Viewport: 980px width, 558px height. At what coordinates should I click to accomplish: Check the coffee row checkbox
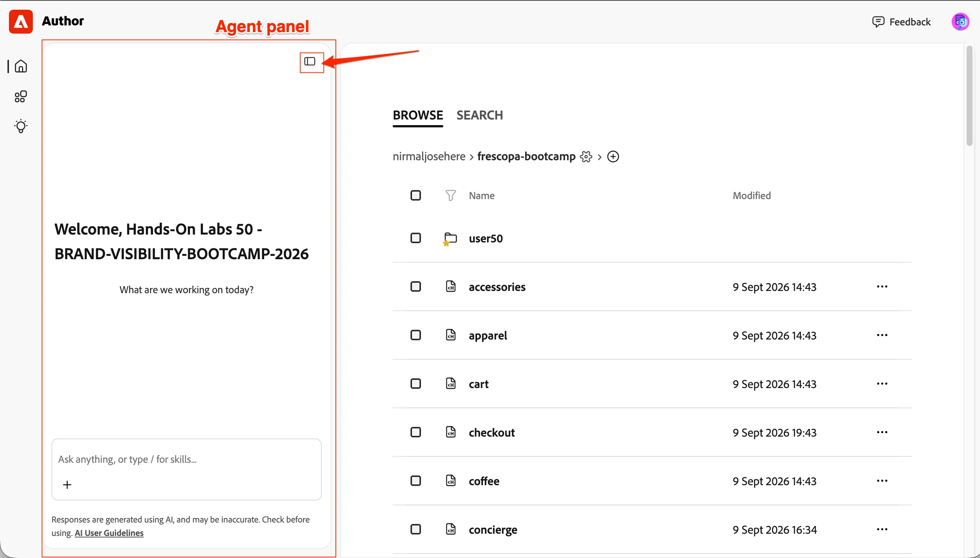tap(416, 481)
